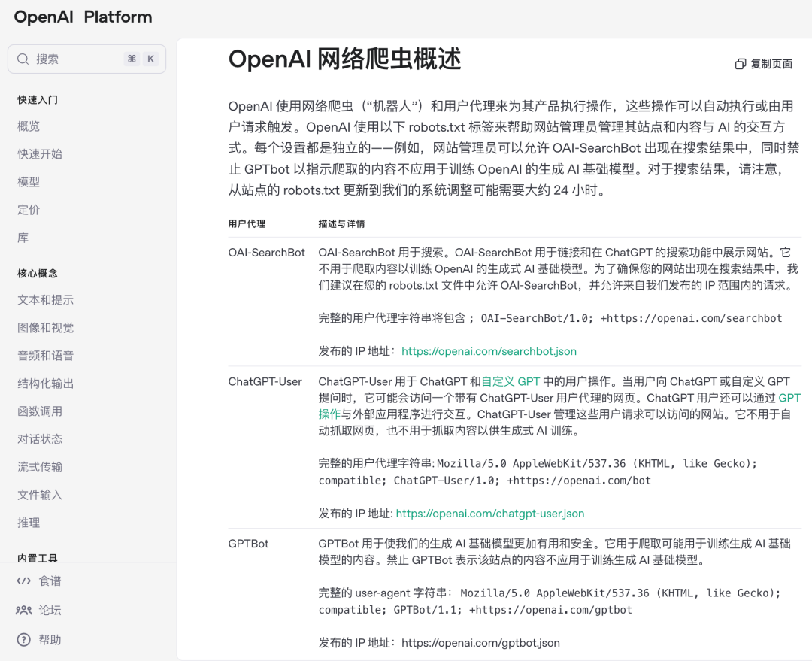
Task: Click the 食谱 code brackets icon
Action: [24, 581]
